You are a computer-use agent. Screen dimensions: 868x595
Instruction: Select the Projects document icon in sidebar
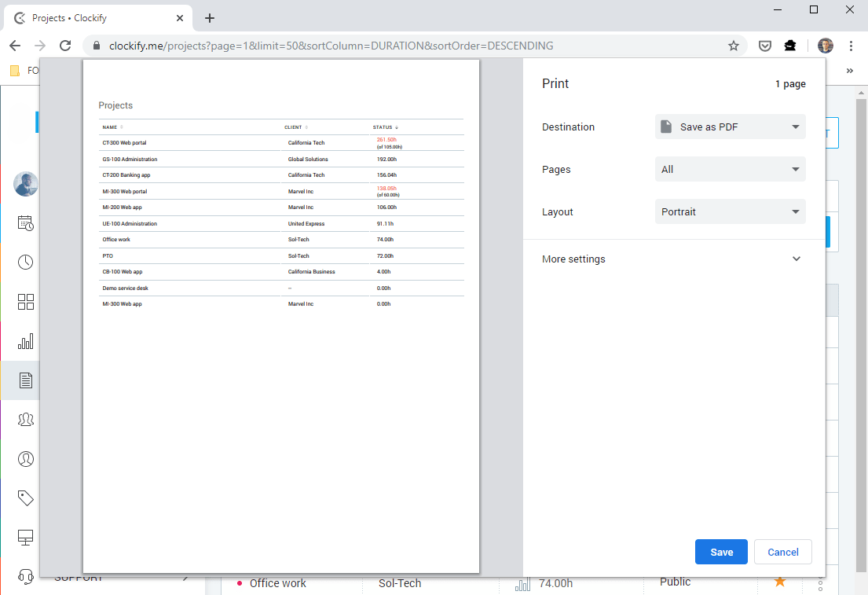coord(26,380)
